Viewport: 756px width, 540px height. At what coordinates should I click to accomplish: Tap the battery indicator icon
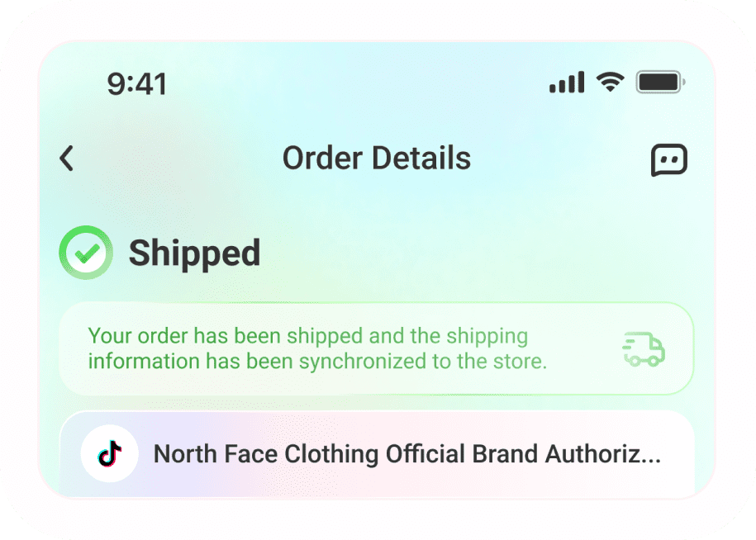[x=660, y=82]
